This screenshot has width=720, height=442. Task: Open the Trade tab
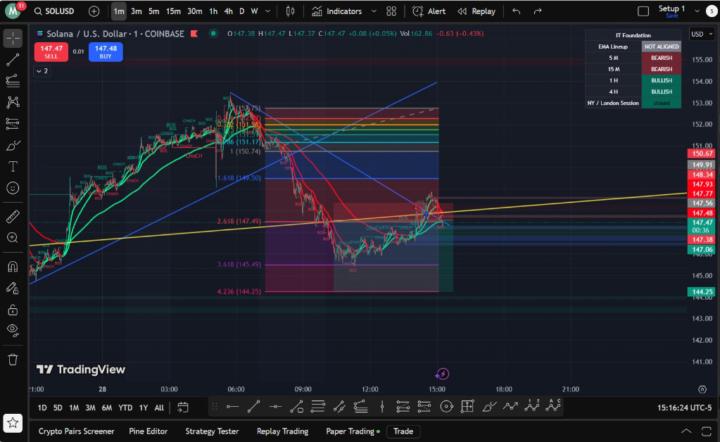[x=403, y=431]
